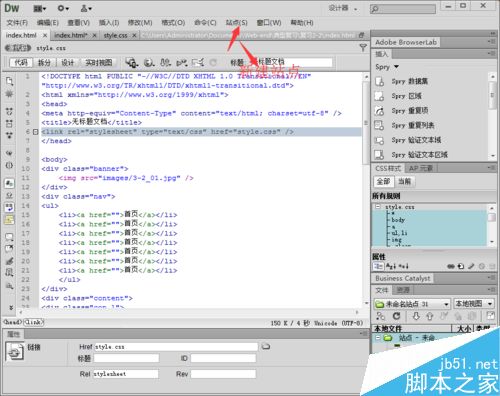Click the Edit rule pencil icon in CSS panel
Screen dimensions: 500x396
[x=471, y=266]
